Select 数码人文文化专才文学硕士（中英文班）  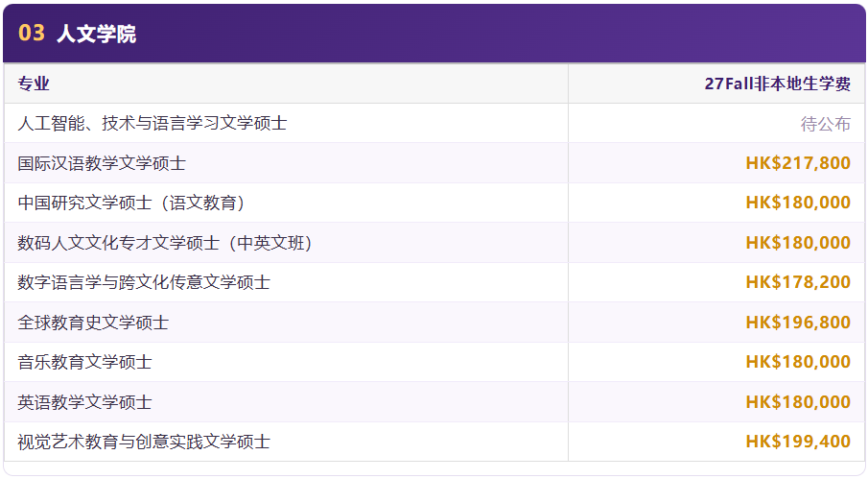point(164,243)
